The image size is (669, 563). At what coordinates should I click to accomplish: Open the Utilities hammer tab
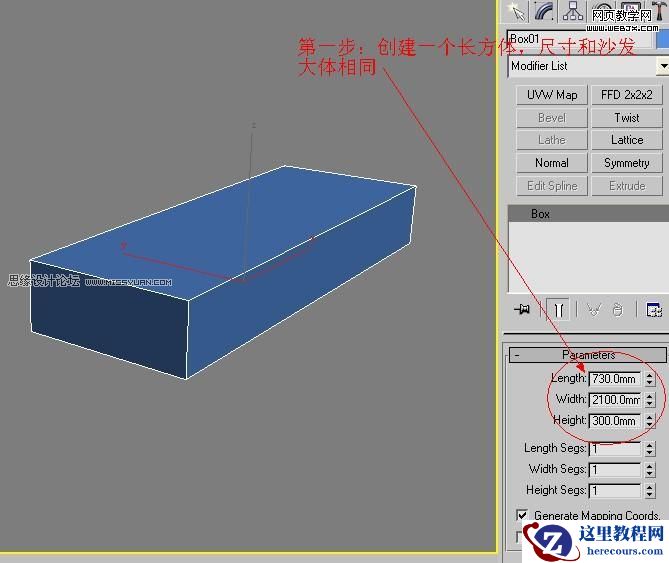658,10
